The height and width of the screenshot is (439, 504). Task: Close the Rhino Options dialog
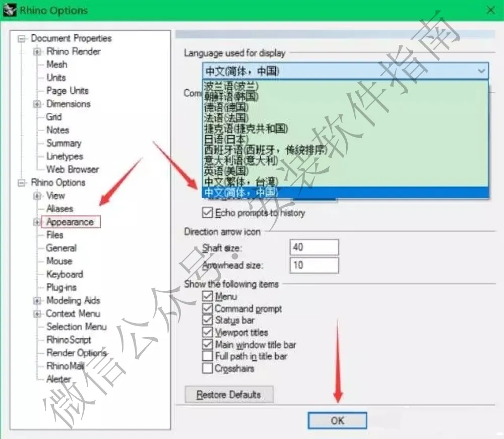(490, 10)
